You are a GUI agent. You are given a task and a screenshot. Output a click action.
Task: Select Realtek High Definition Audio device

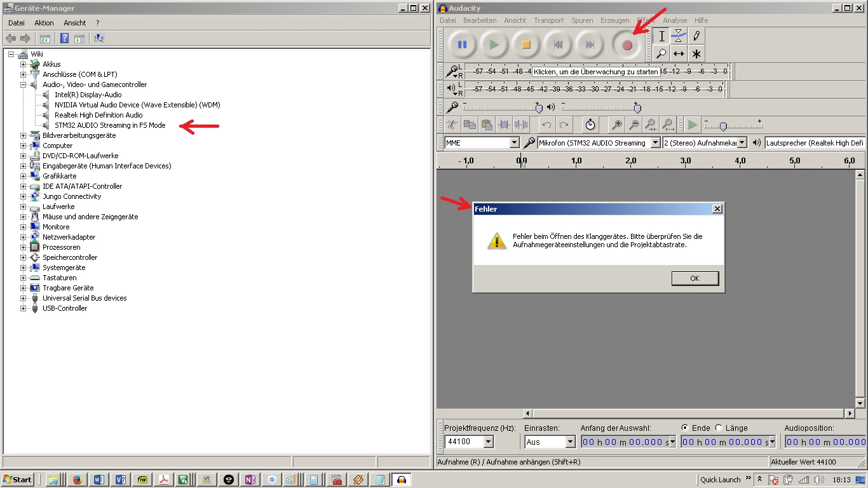click(98, 115)
